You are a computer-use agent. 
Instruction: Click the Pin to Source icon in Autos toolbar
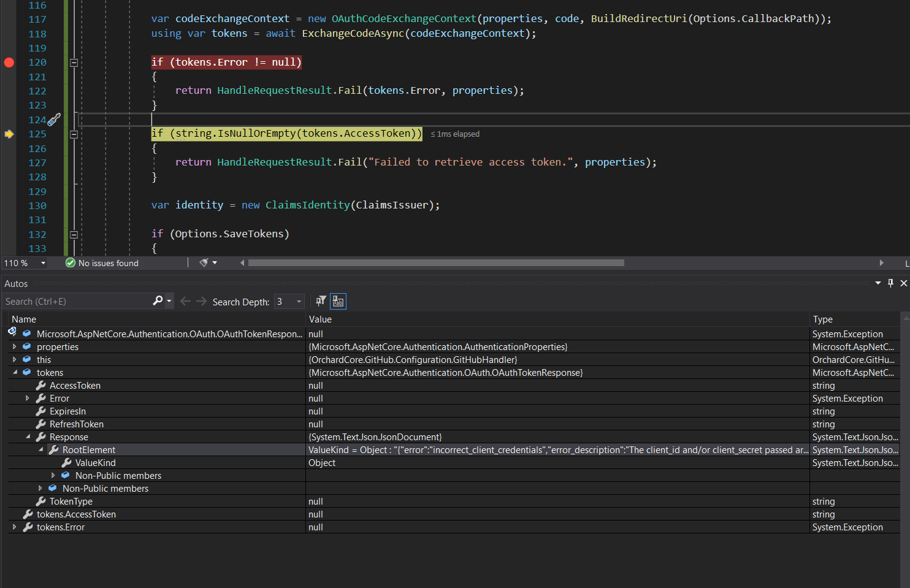[x=319, y=301]
